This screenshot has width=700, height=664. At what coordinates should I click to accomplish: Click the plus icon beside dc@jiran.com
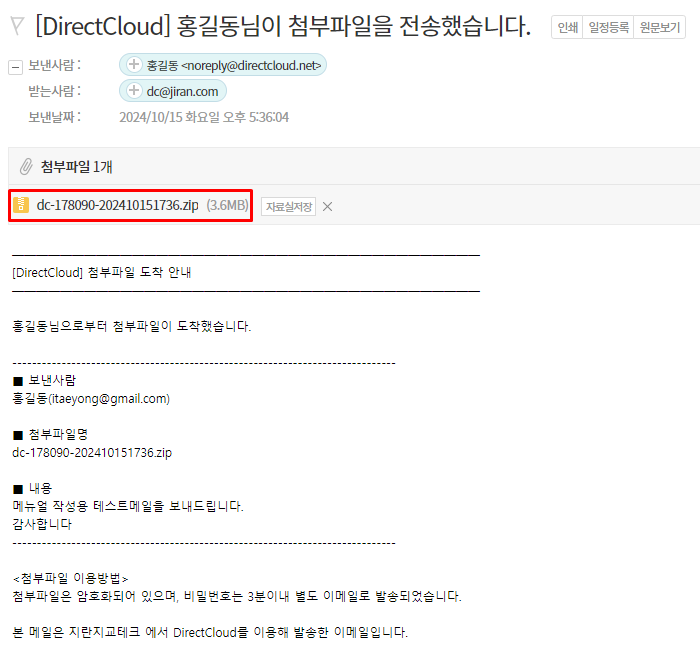tap(133, 92)
